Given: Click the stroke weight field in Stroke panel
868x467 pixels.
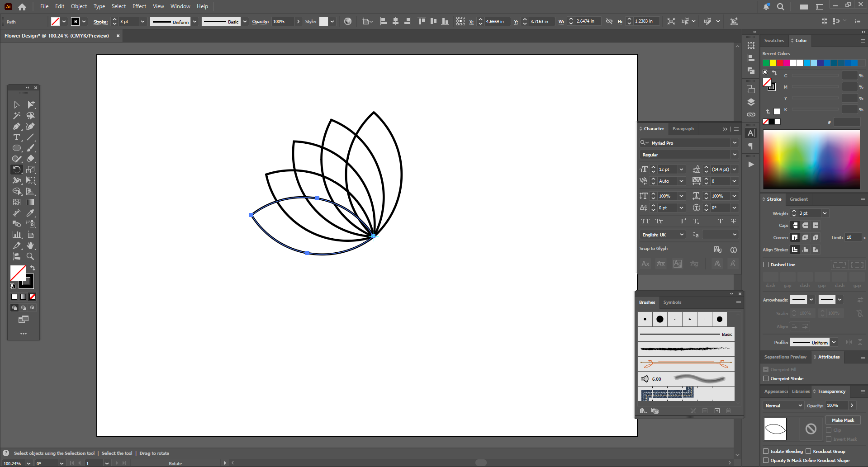Looking at the screenshot, I should pos(809,213).
